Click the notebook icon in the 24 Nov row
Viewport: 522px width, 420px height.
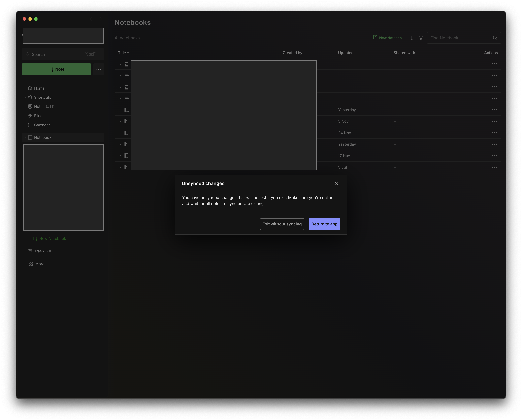pos(126,133)
